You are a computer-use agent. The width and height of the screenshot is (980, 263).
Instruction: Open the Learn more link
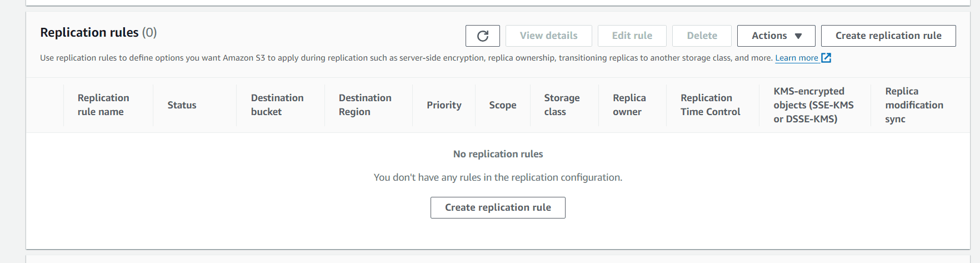797,58
